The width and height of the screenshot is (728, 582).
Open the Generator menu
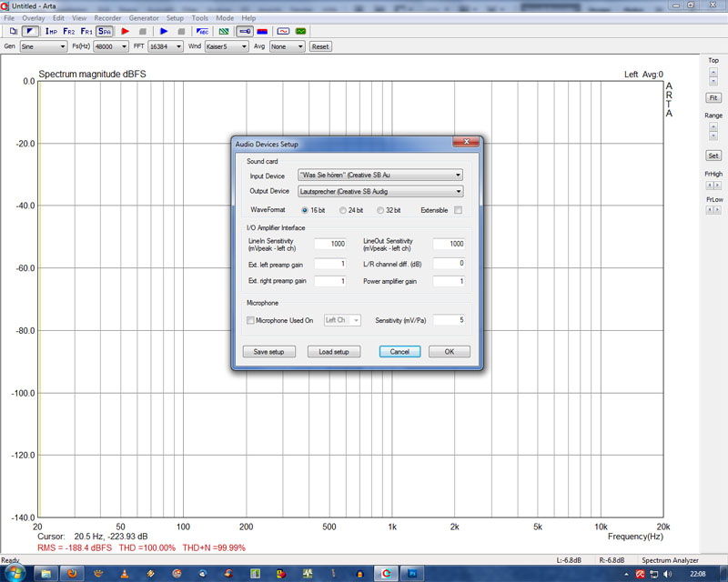[144, 18]
